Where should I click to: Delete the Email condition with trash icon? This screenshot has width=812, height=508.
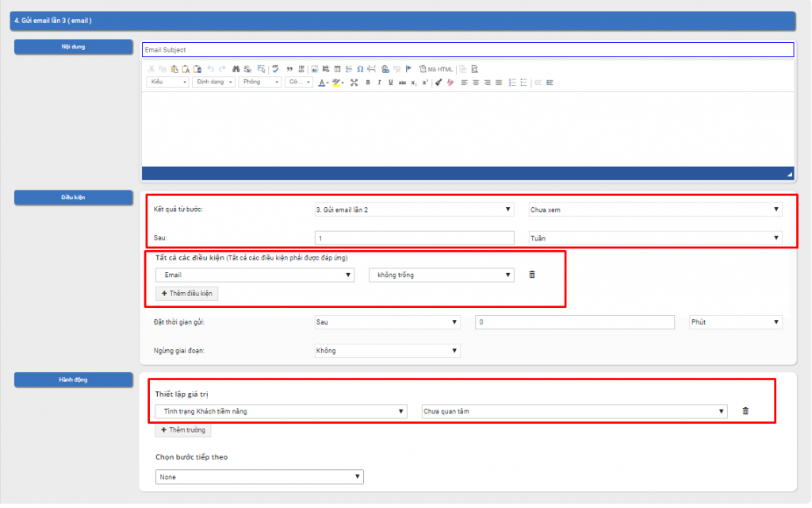[x=532, y=275]
